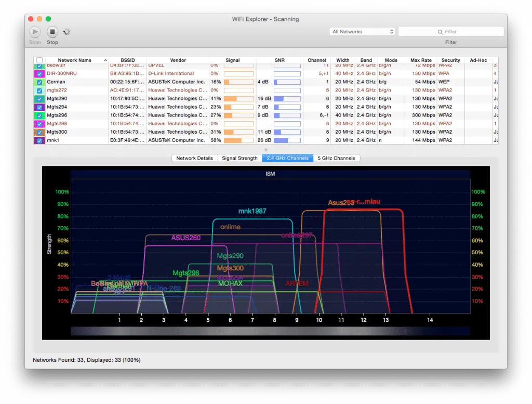Image resolution: width=532 pixels, height=404 pixels.
Task: Click the mnk1 signal strength bar
Action: (x=238, y=140)
